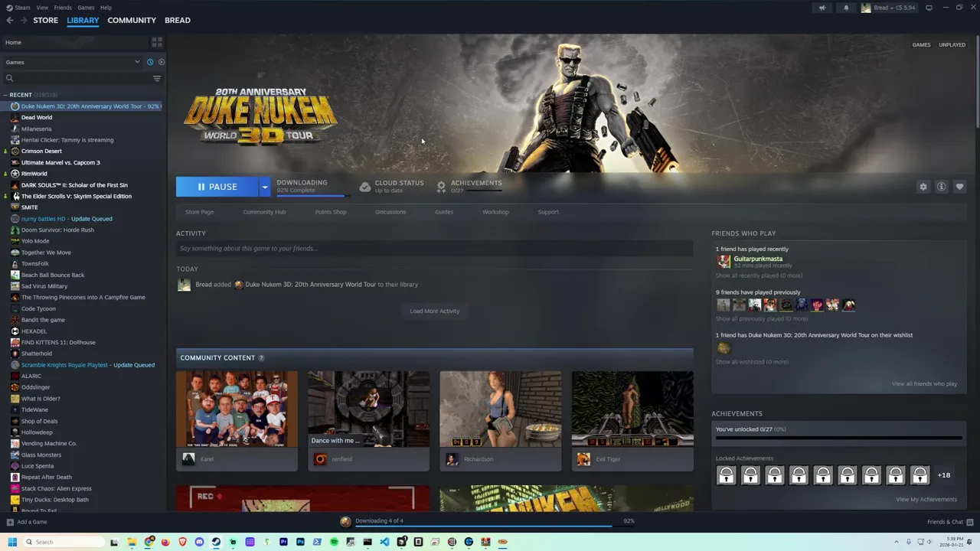
Task: Toggle the ready-to-play filter icon
Action: [161, 62]
